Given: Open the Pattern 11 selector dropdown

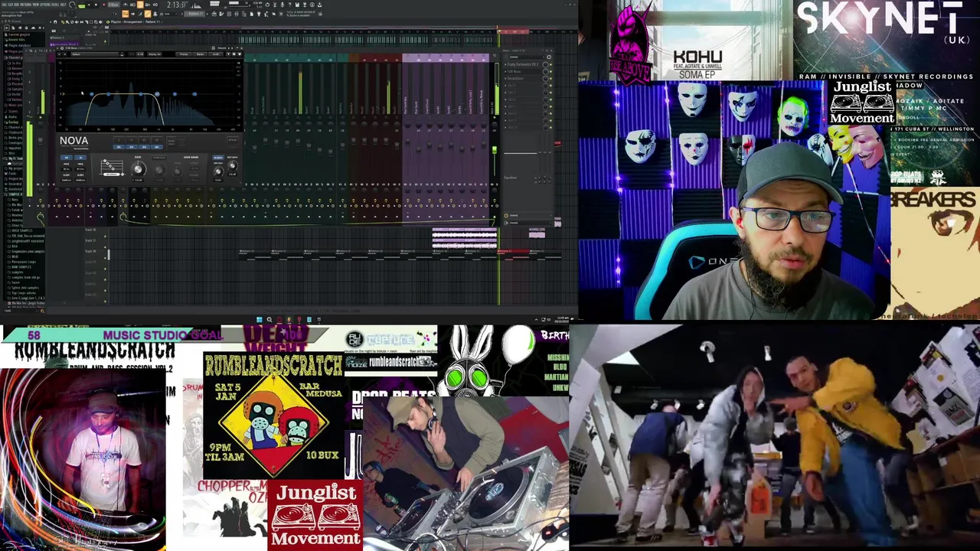Looking at the screenshot, I should [x=195, y=14].
